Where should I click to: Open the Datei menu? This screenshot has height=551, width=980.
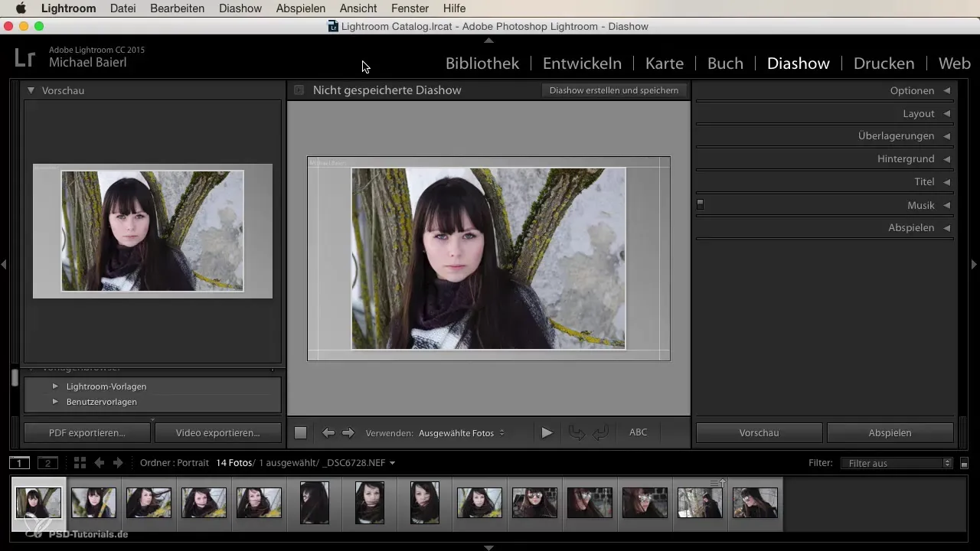click(124, 8)
